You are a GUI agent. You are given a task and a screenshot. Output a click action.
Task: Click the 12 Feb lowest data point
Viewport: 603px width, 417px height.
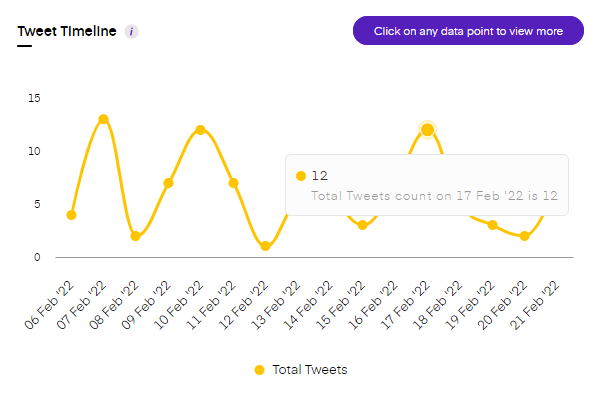(x=265, y=246)
